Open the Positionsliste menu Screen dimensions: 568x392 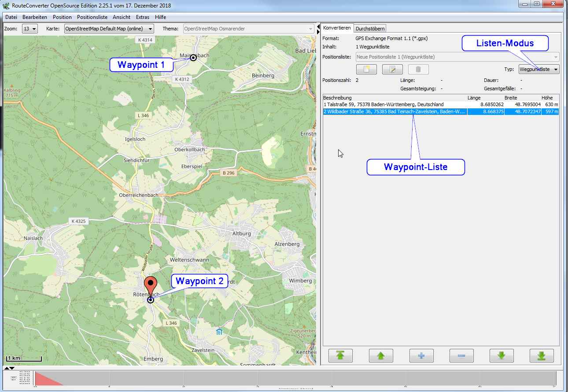tap(92, 17)
